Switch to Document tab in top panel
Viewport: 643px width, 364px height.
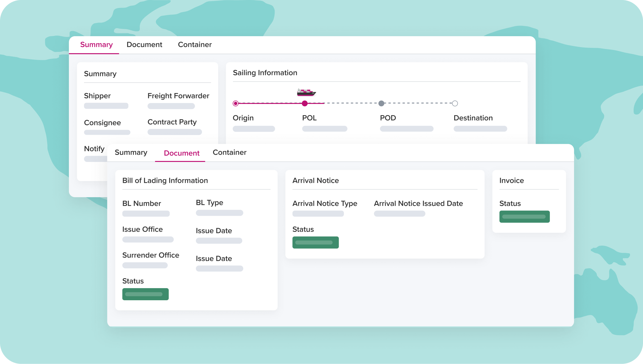144,45
